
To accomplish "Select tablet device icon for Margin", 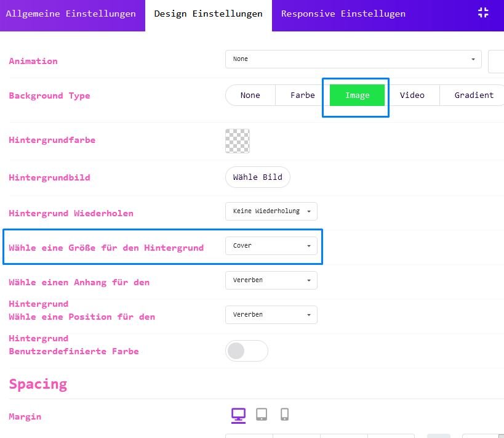I will pyautogui.click(x=262, y=415).
